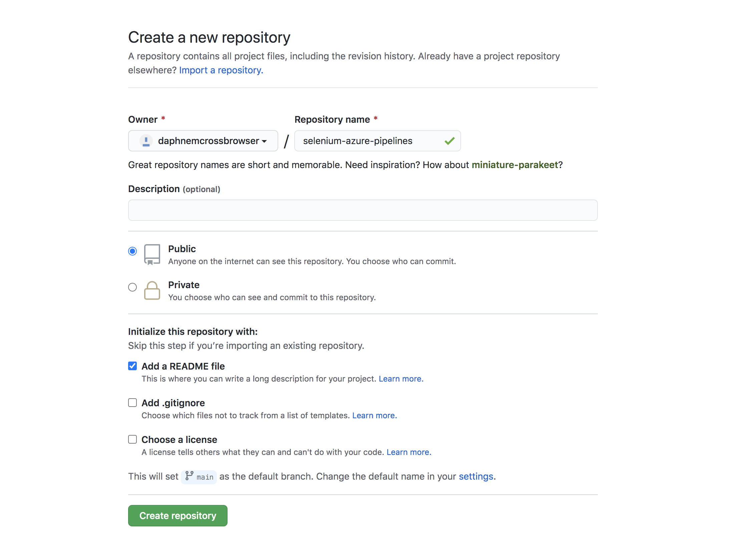
Task: Click the public repository book icon
Action: tap(152, 254)
